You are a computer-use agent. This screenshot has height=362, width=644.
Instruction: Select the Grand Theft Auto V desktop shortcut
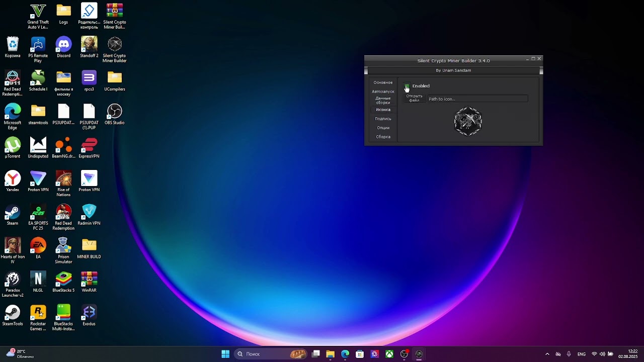[38, 17]
